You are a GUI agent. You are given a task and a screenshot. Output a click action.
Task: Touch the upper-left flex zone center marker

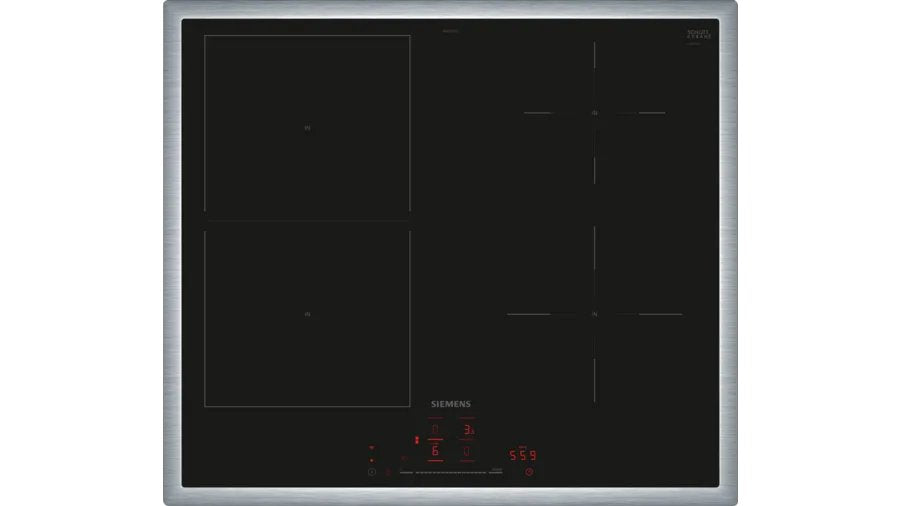coord(308,129)
